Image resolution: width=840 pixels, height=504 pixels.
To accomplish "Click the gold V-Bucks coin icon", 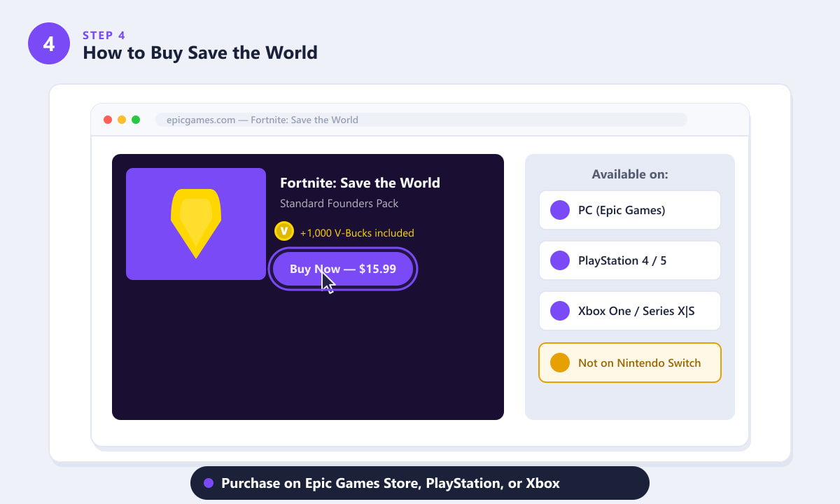I will click(x=284, y=231).
